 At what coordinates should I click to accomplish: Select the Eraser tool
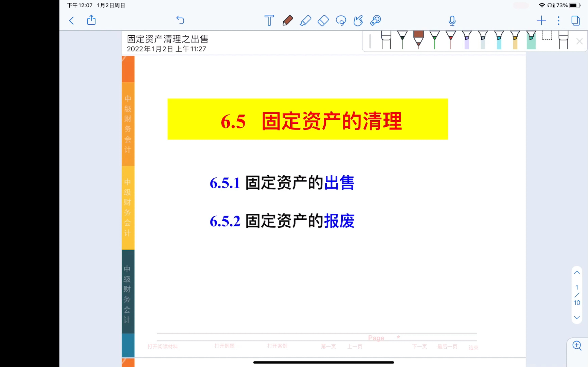click(x=323, y=20)
